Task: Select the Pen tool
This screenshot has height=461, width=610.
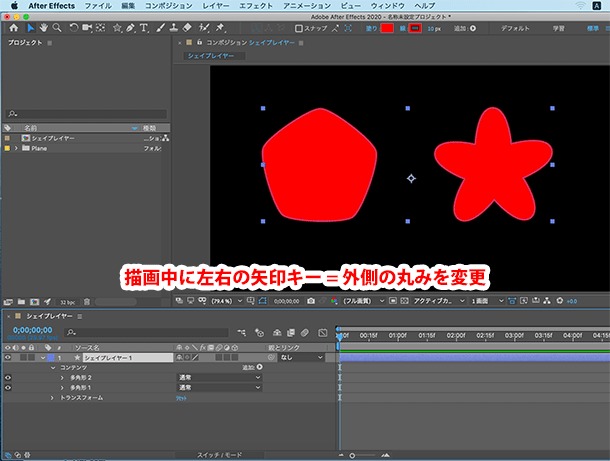Action: (x=130, y=28)
